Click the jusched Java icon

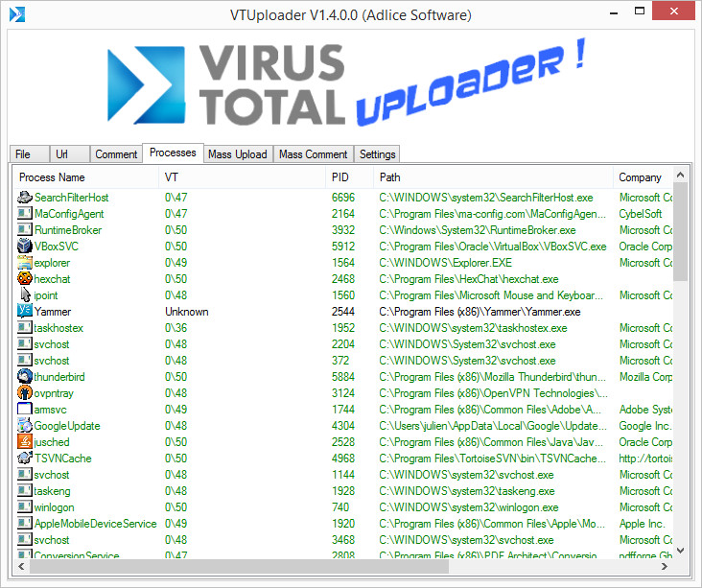click(x=25, y=441)
